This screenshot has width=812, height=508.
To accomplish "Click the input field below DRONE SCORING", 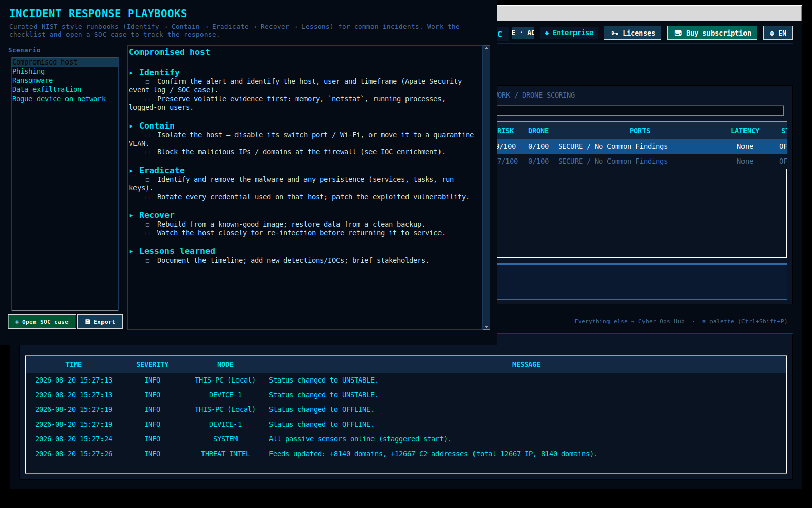I will [640, 110].
